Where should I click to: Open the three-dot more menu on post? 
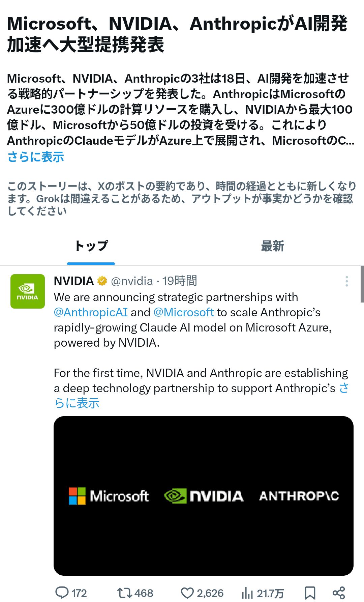click(x=347, y=281)
